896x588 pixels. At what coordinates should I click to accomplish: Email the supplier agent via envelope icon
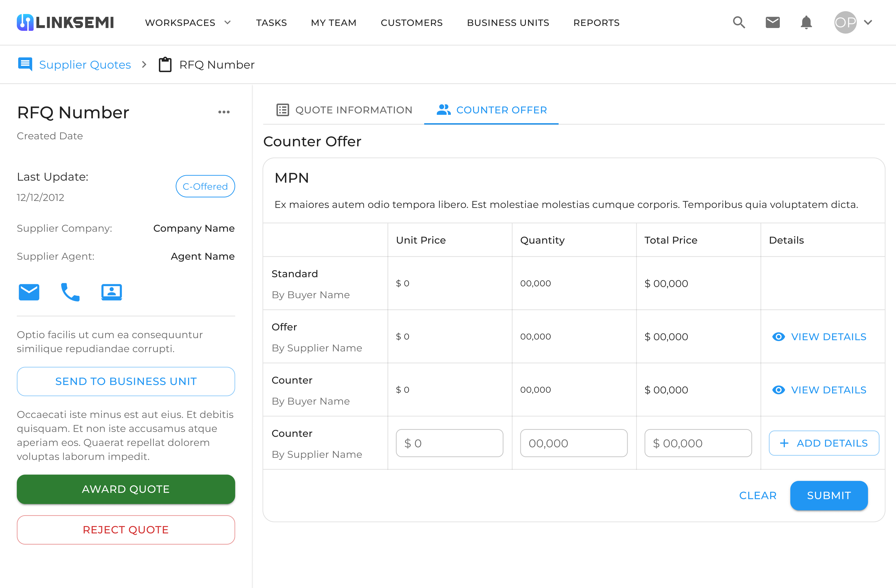tap(29, 292)
